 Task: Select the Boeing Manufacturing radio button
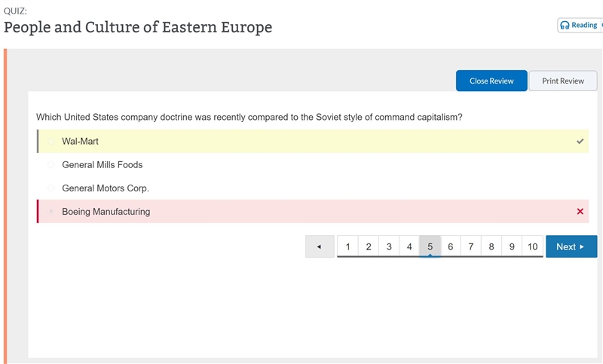point(51,212)
